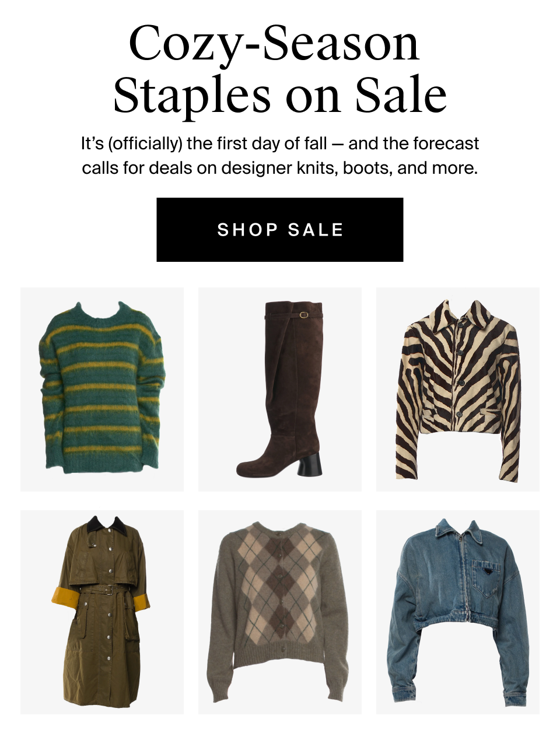Select the brown suede knee-high boot
Viewport: 560px width, 754px height.
tap(279, 389)
